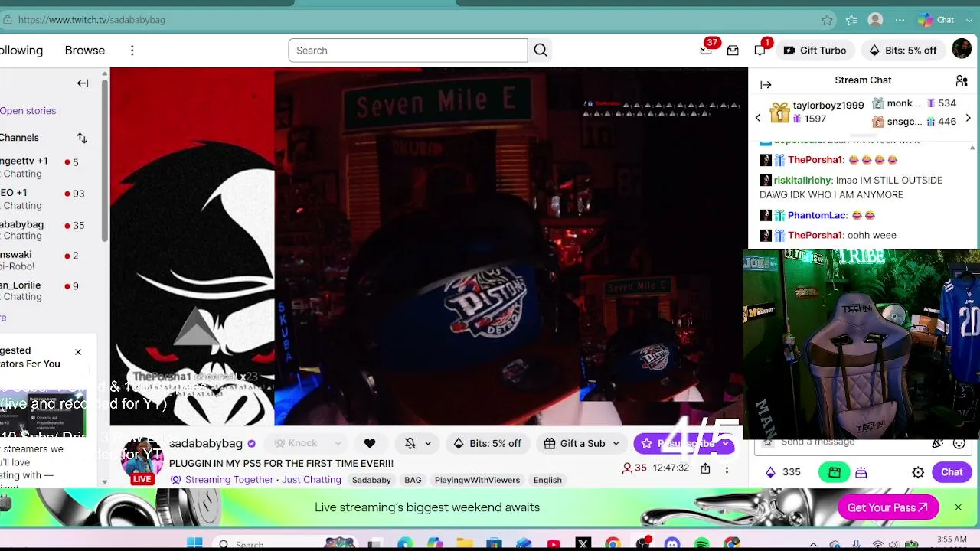
Task: Open more options under the stream
Action: [727, 468]
